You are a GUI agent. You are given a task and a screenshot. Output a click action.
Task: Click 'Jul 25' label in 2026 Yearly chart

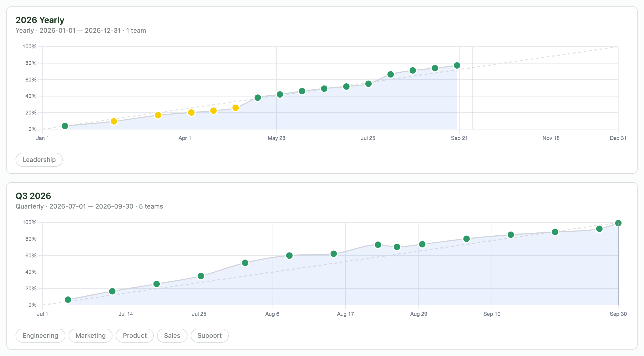368,138
